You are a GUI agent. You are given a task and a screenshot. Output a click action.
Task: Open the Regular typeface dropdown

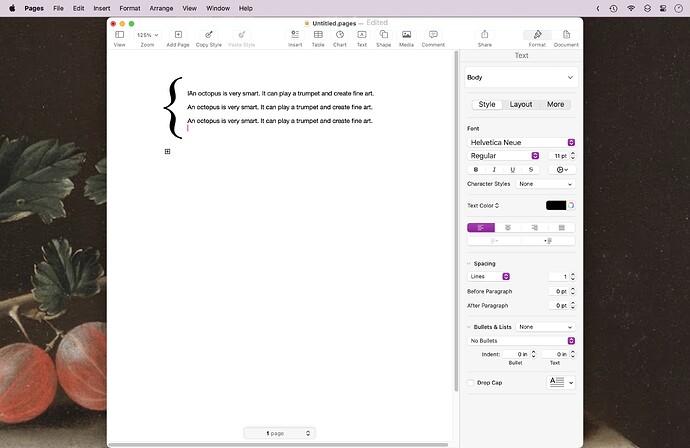(x=503, y=156)
